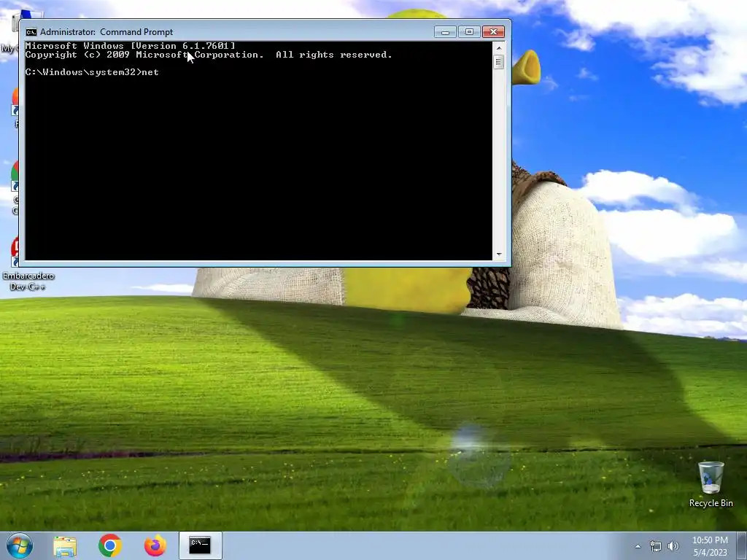747x560 pixels.
Task: Select the Embarcadero Dev-C++ desktop shortcut
Action: 28,264
